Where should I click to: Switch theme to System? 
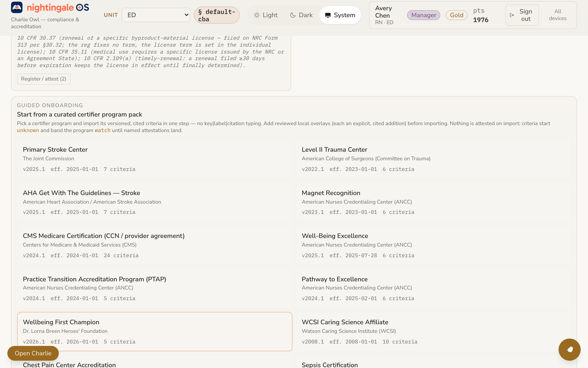tap(340, 15)
